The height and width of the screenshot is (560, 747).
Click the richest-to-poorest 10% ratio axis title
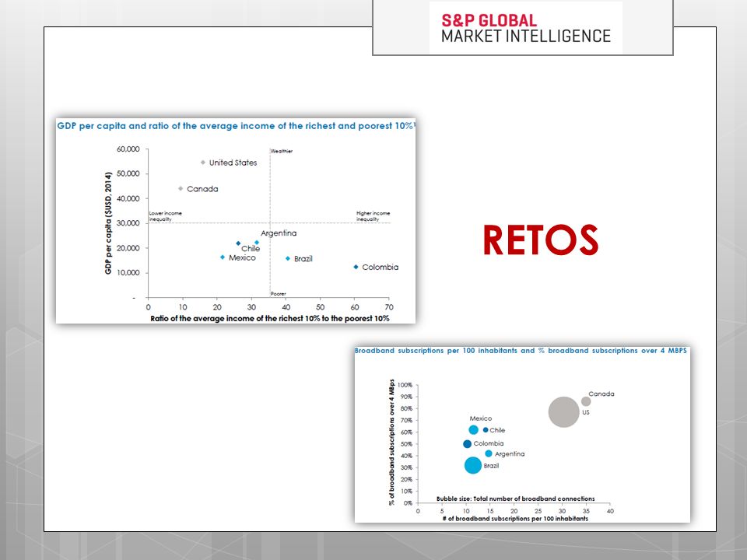[270, 319]
